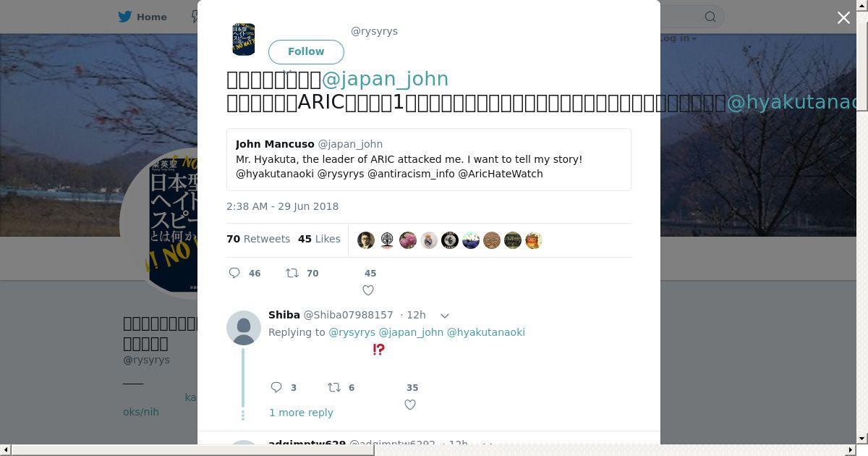868x456 pixels.
Task: Open the @rysyrys profile avatar in the tweet header
Action: (x=244, y=39)
